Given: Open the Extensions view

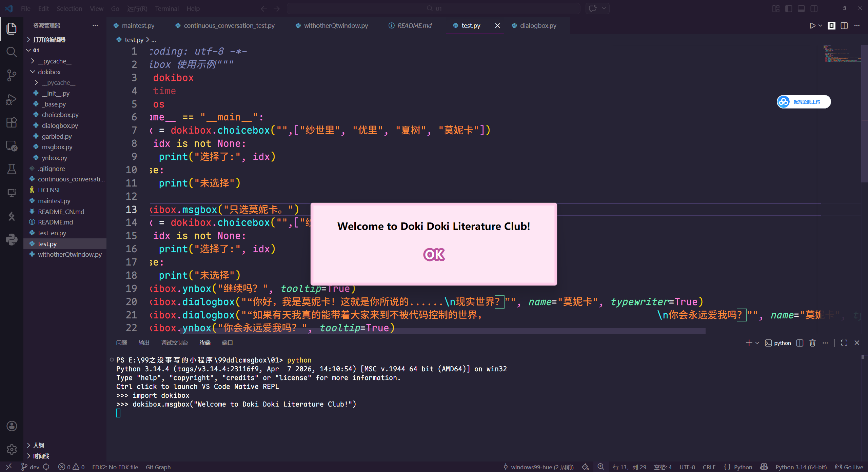Looking at the screenshot, I should [x=12, y=122].
